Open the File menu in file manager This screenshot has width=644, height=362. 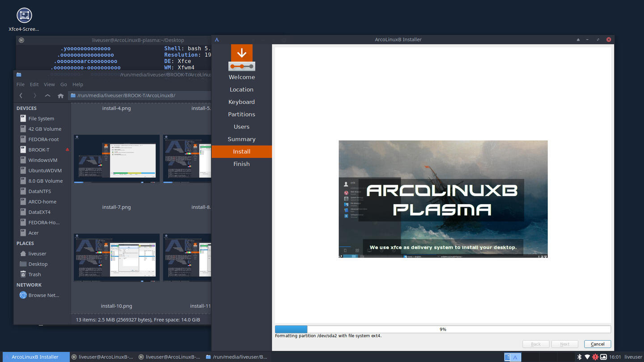20,84
